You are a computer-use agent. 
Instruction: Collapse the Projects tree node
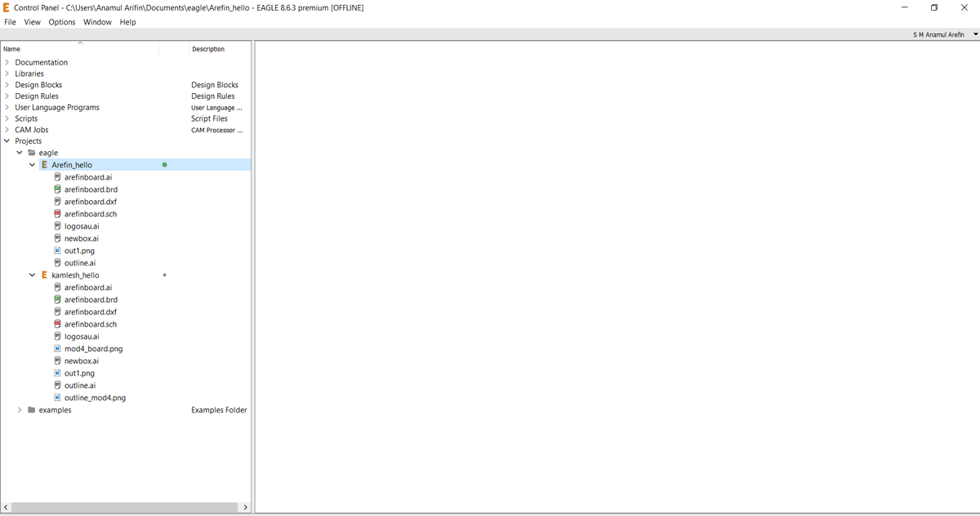[7, 141]
